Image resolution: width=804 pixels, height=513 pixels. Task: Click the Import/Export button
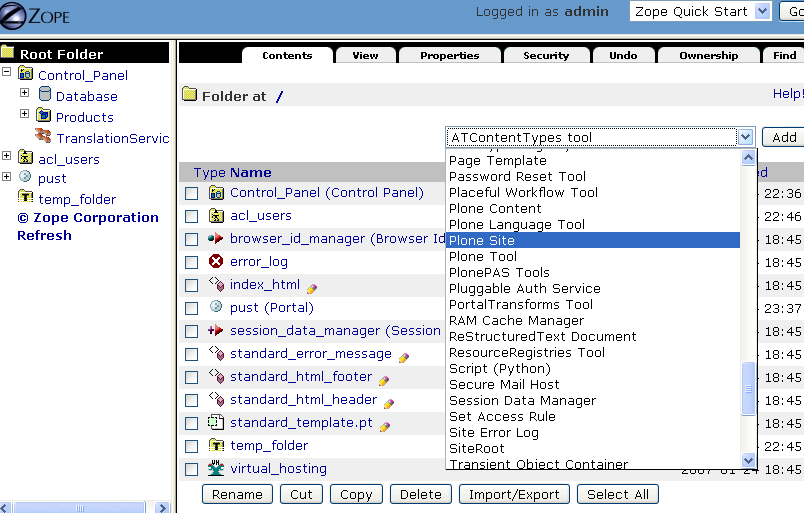(x=514, y=495)
